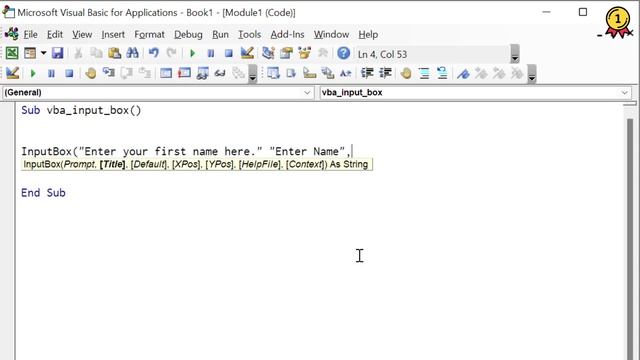Click the Step Out icon
The height and width of the screenshot is (360, 640).
(x=144, y=73)
